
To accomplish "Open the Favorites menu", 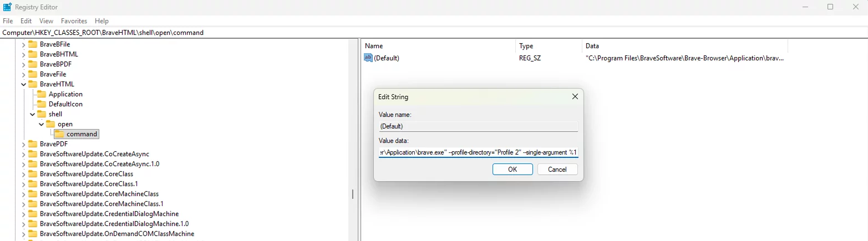I will pyautogui.click(x=74, y=21).
